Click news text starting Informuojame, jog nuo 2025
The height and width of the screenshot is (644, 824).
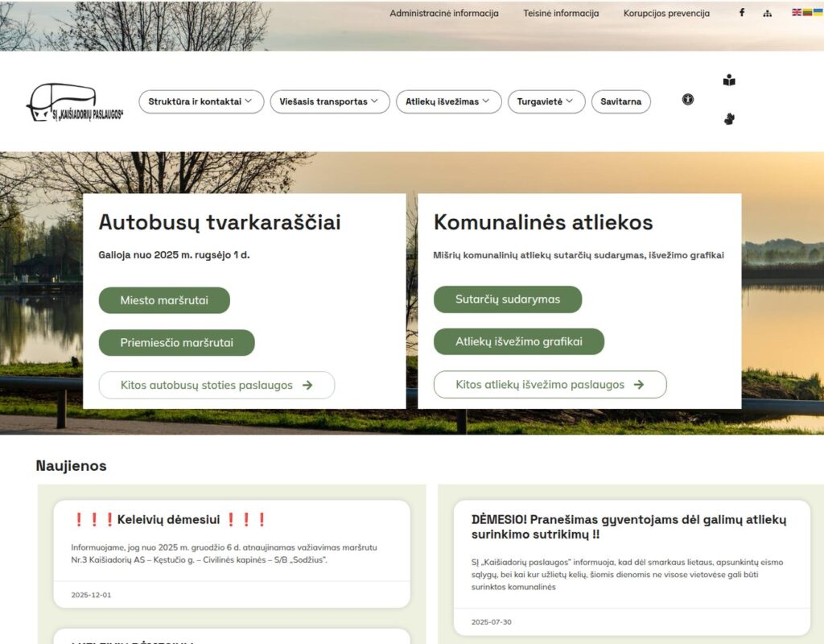(224, 554)
